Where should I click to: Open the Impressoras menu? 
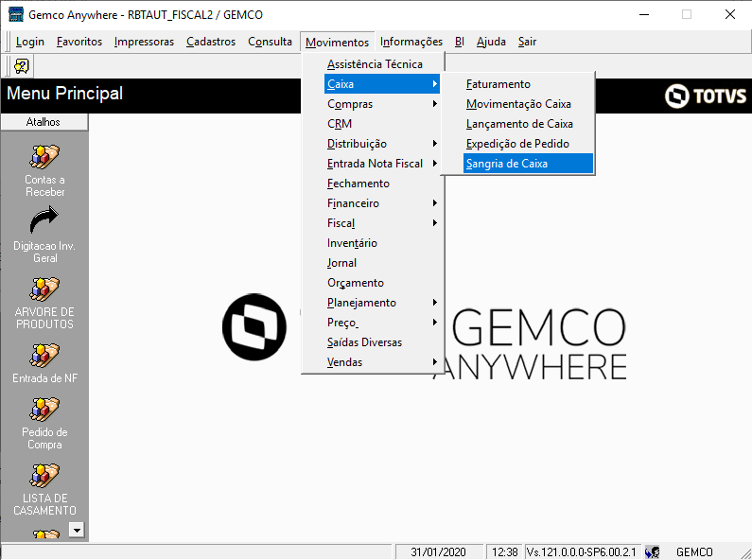[144, 42]
